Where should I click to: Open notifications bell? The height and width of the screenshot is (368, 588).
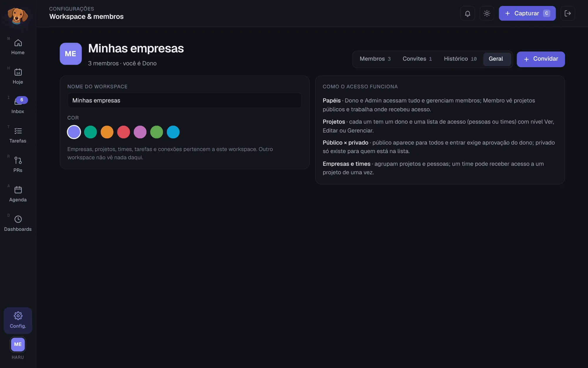(467, 13)
